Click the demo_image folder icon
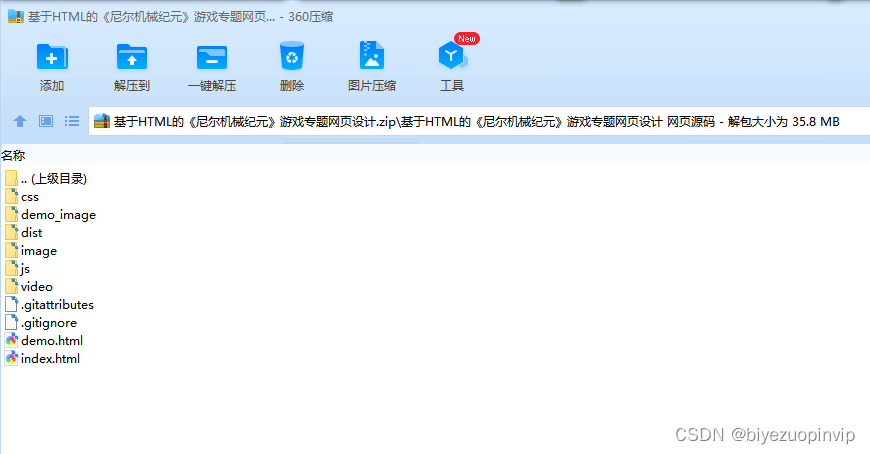The height and width of the screenshot is (454, 870). click(x=11, y=215)
